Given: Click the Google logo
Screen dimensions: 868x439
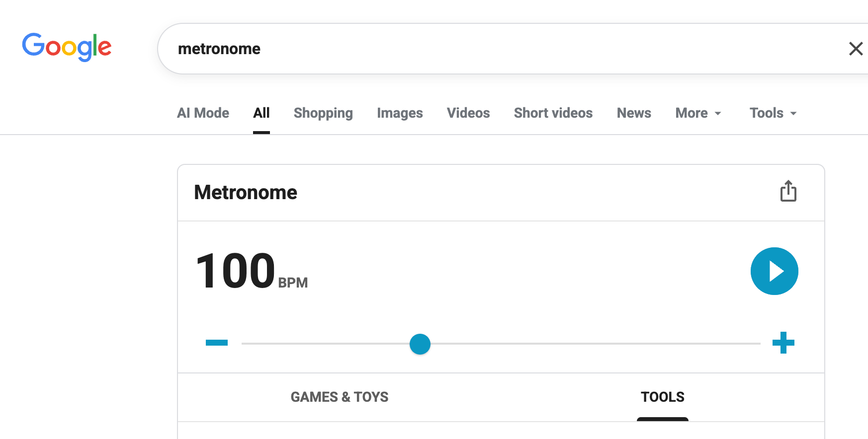Looking at the screenshot, I should click(67, 47).
